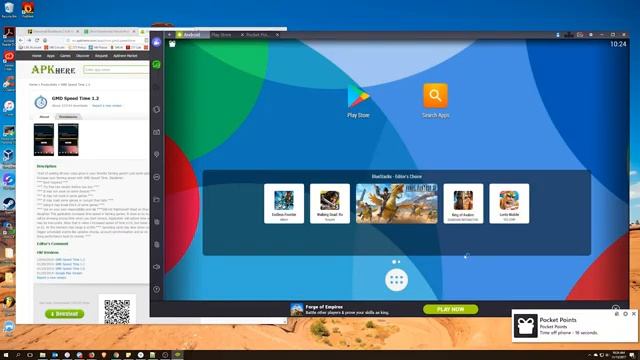
Task: Open the Steam desktop icon
Action: tap(9, 205)
